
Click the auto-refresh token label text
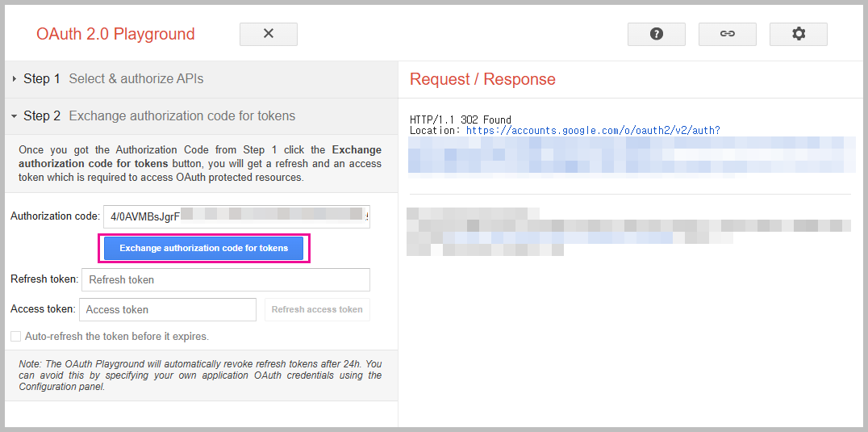point(117,336)
